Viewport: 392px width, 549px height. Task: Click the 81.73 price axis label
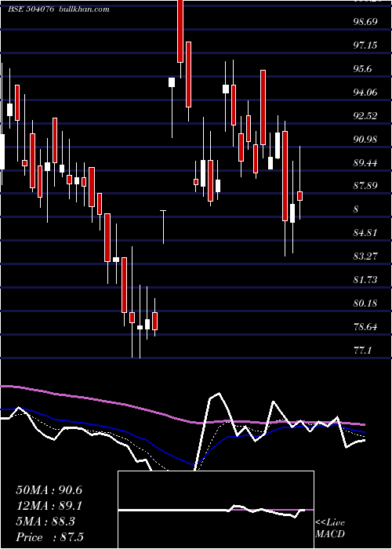tap(365, 280)
